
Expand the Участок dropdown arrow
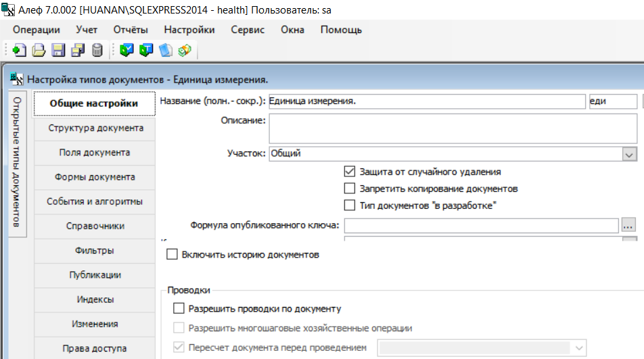point(629,154)
